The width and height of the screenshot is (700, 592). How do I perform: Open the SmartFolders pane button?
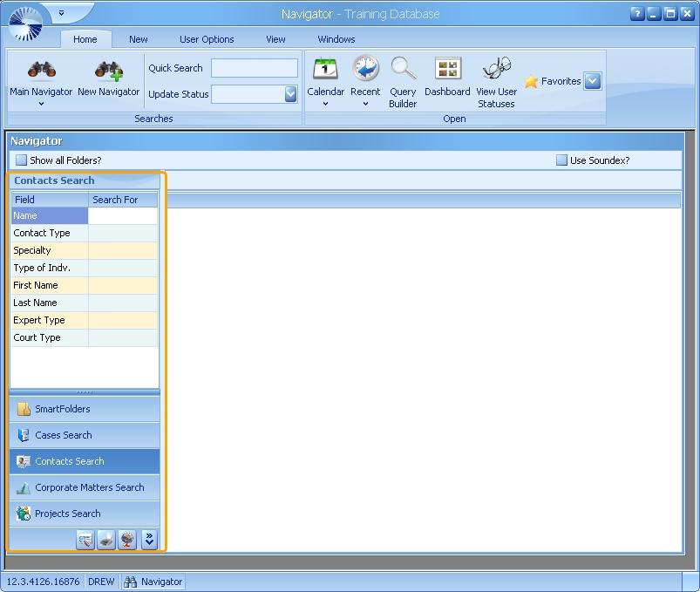[85, 409]
